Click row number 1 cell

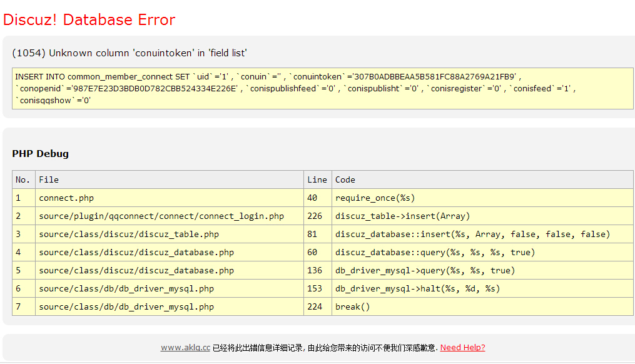tap(24, 198)
